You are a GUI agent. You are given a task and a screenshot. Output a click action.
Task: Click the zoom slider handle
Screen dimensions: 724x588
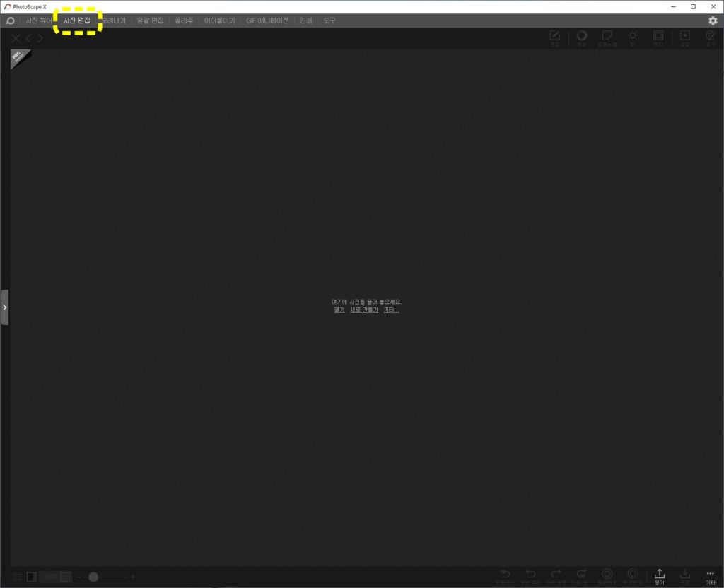(x=93, y=577)
